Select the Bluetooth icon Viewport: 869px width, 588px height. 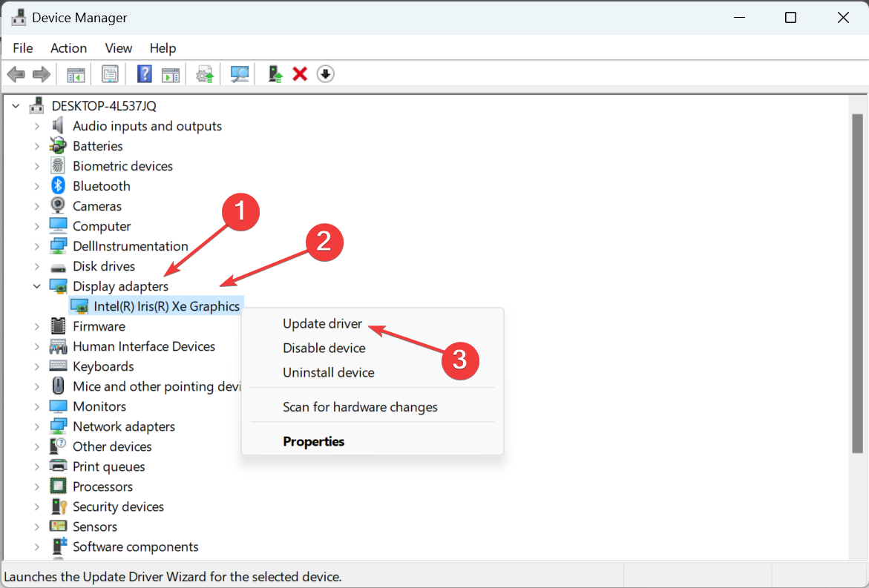pyautogui.click(x=58, y=185)
